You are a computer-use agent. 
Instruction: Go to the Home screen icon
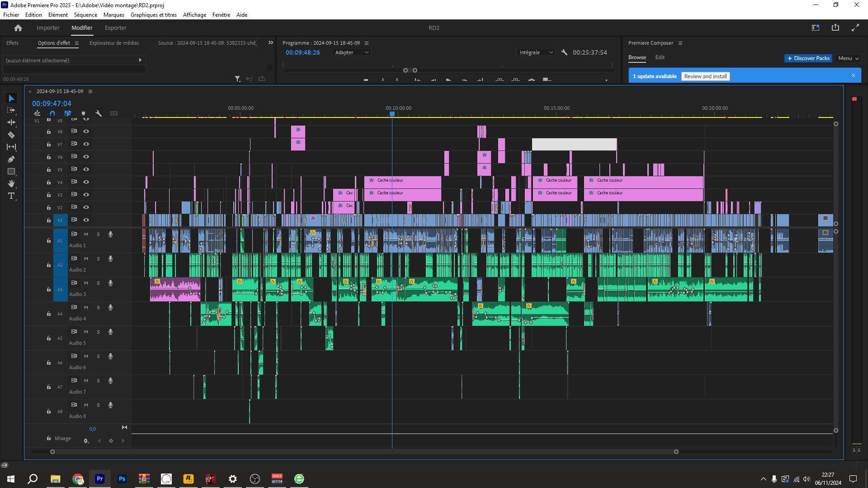18,28
